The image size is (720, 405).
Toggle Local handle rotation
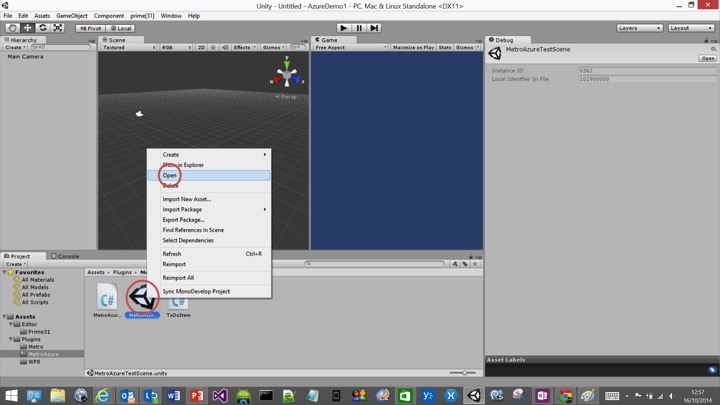tap(121, 28)
